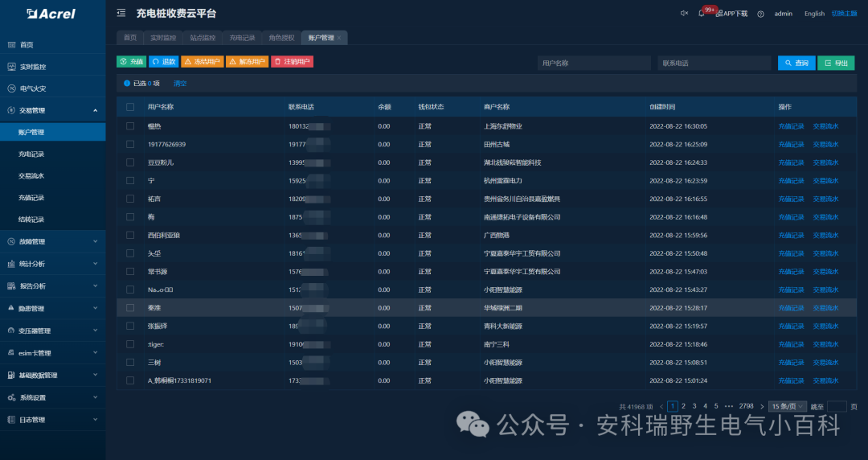Click the red 注销用户 button
868x460 pixels.
293,61
